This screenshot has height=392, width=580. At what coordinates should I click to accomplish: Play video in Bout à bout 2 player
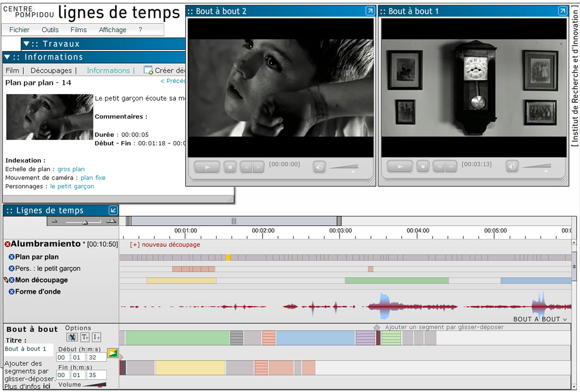[x=207, y=167]
